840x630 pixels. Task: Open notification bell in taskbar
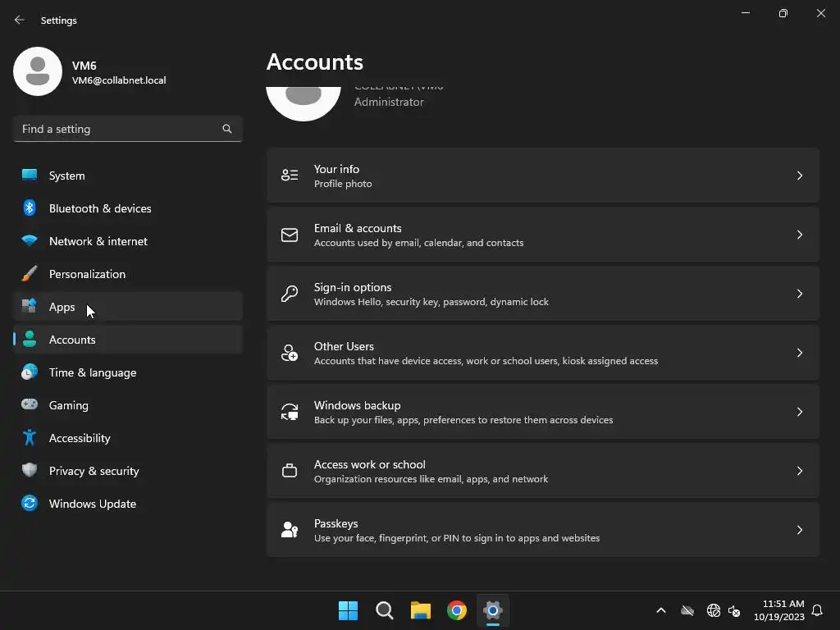click(818, 610)
